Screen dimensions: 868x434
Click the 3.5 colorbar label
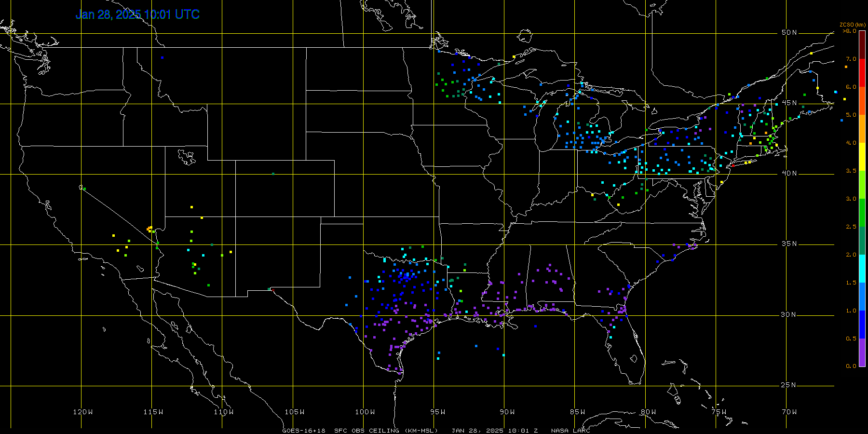[x=851, y=171]
